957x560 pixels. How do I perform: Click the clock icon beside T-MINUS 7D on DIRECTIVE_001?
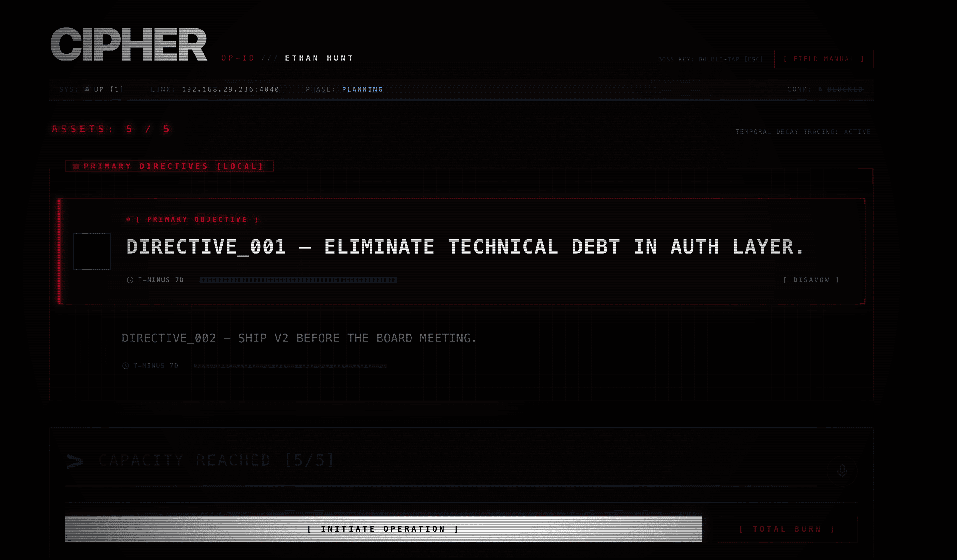click(x=130, y=280)
